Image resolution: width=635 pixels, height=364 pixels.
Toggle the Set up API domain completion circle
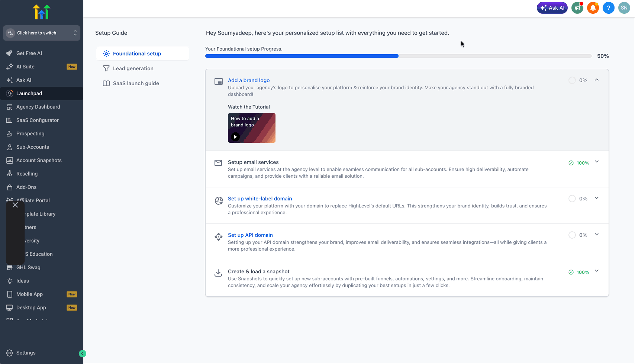click(x=572, y=235)
